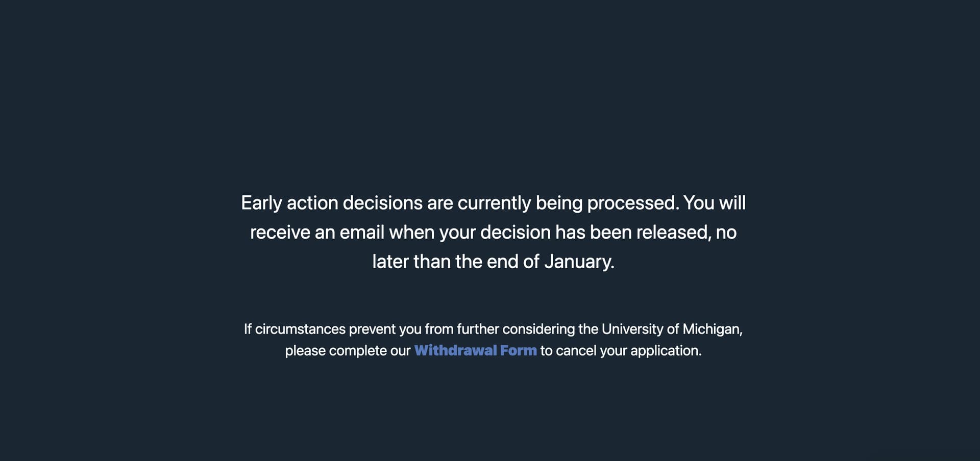Click the "University of Michigan" text
The width and height of the screenshot is (980, 461).
pos(671,329)
